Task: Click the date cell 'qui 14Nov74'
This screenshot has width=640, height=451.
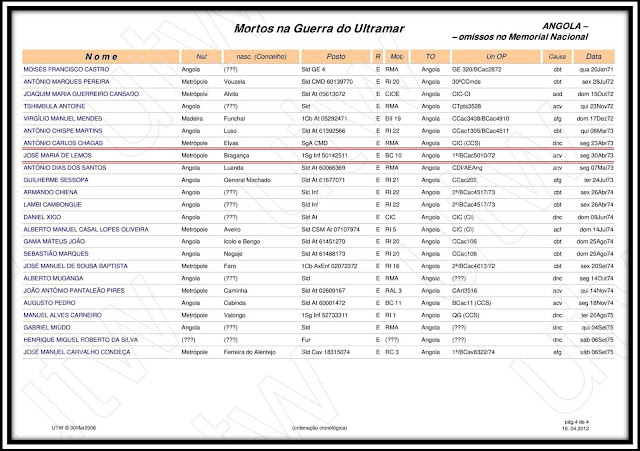Action: 597,291
